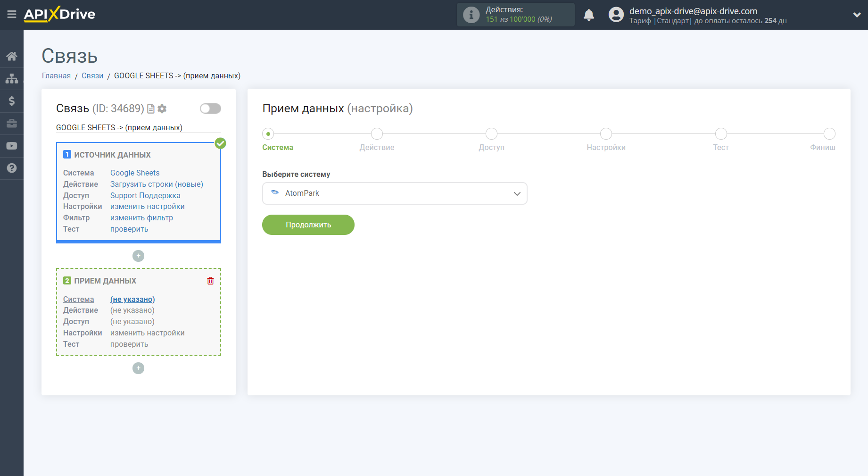Click source изменить настройки link

point(148,206)
